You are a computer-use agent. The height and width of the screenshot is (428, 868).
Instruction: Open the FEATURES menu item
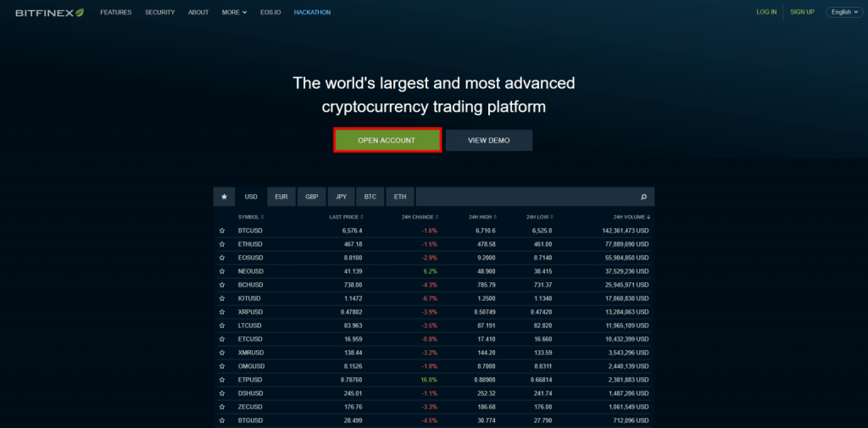pyautogui.click(x=115, y=12)
